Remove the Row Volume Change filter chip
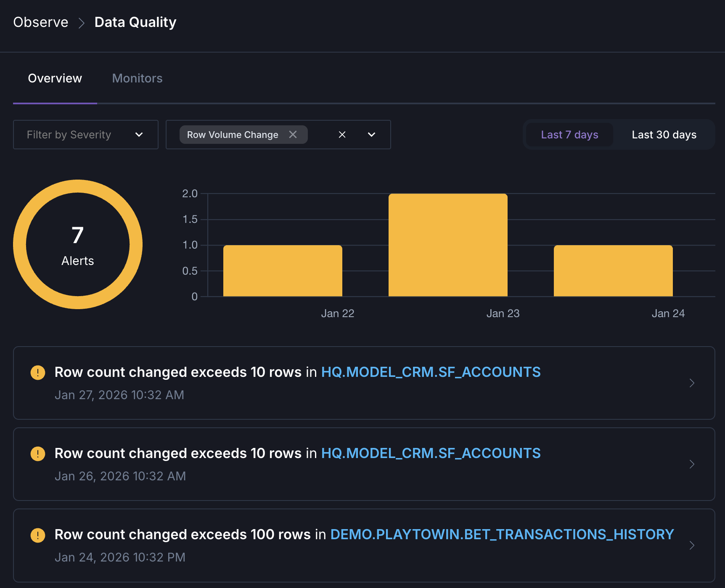 coord(294,135)
